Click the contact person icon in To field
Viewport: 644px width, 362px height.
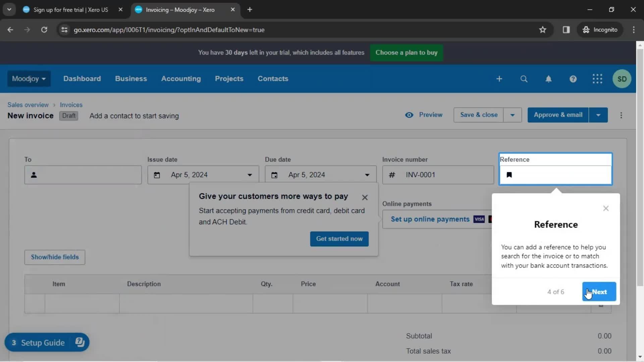(x=34, y=175)
